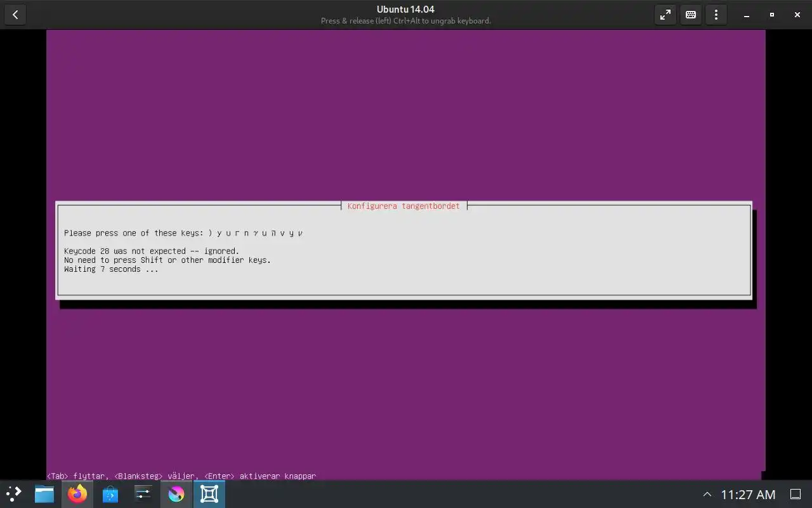This screenshot has width=812, height=508.
Task: Open the software store shopping bag icon
Action: coord(110,493)
